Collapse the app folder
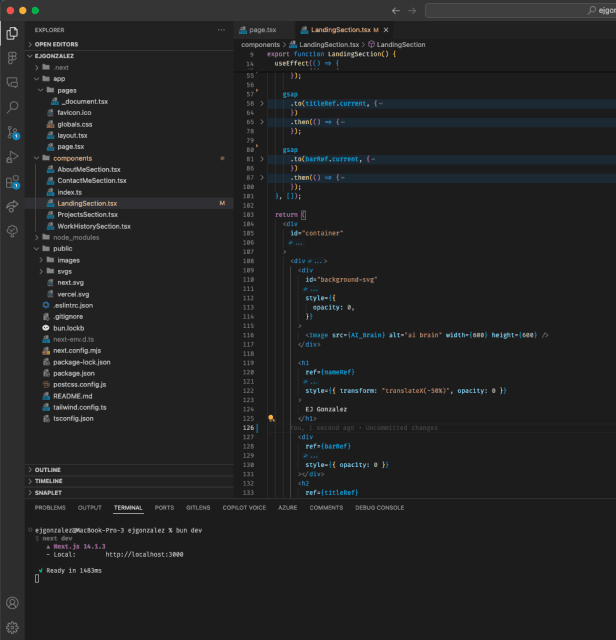616x640 pixels. [x=129, y=78]
